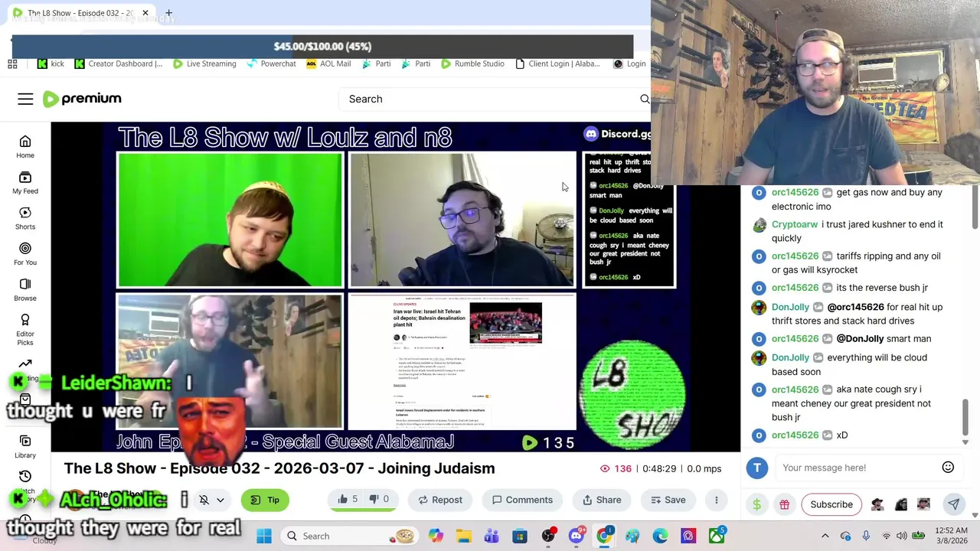Save the video to a playlist
This screenshot has height=551, width=980.
(668, 500)
